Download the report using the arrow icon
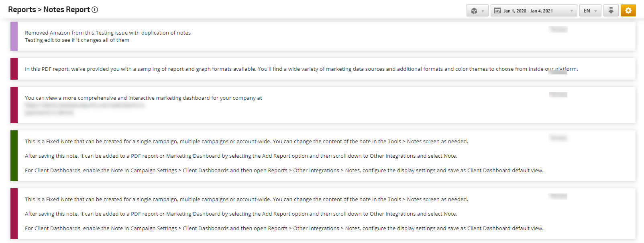The height and width of the screenshot is (243, 644). tap(611, 10)
